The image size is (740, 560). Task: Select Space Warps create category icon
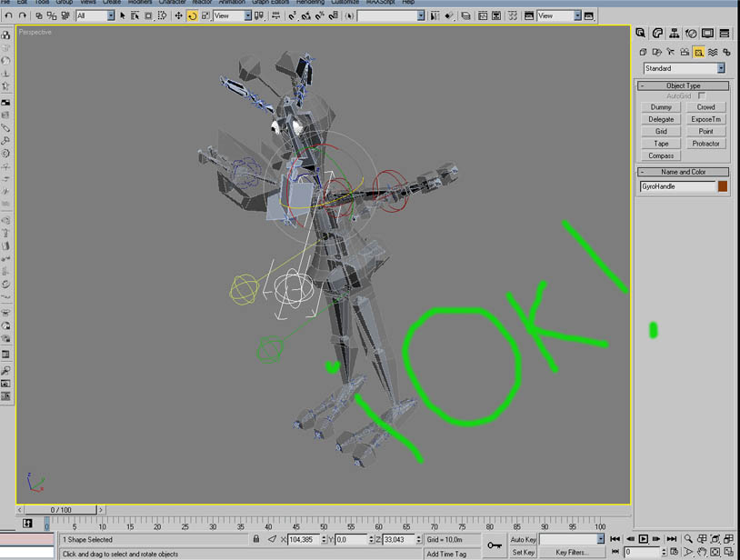[x=713, y=52]
